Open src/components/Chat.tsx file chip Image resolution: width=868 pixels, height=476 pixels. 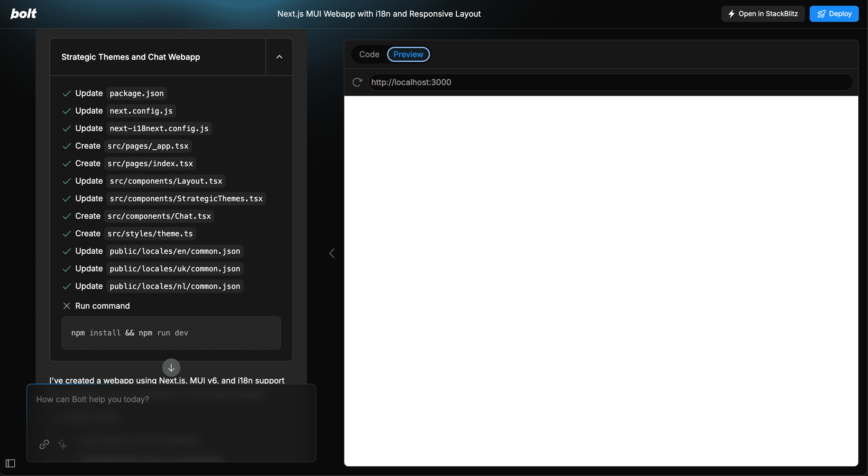coord(159,216)
